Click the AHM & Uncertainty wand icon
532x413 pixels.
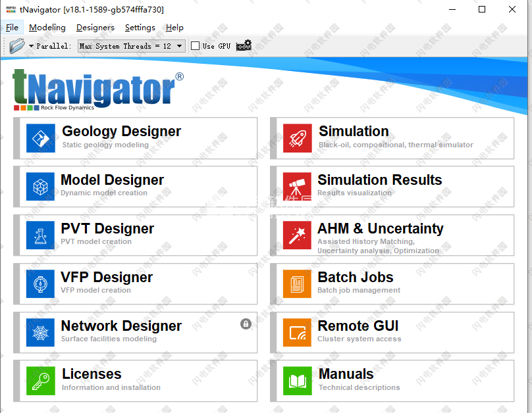point(297,235)
